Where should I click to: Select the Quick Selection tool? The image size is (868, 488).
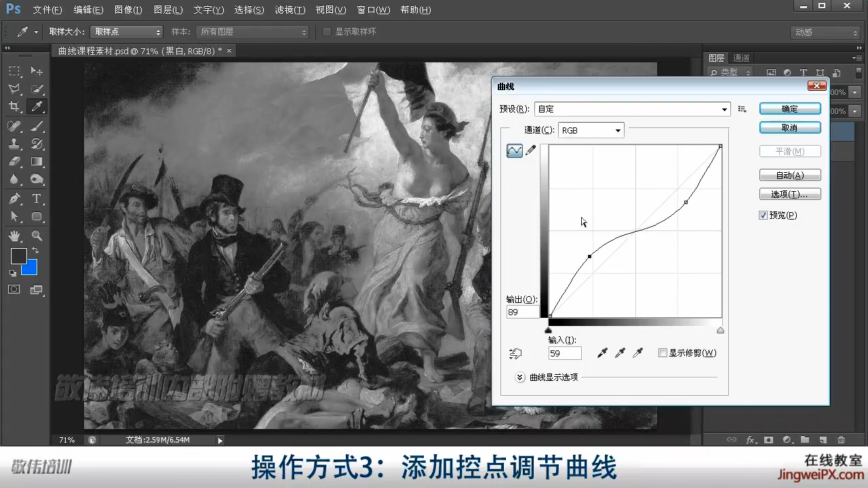click(37, 89)
